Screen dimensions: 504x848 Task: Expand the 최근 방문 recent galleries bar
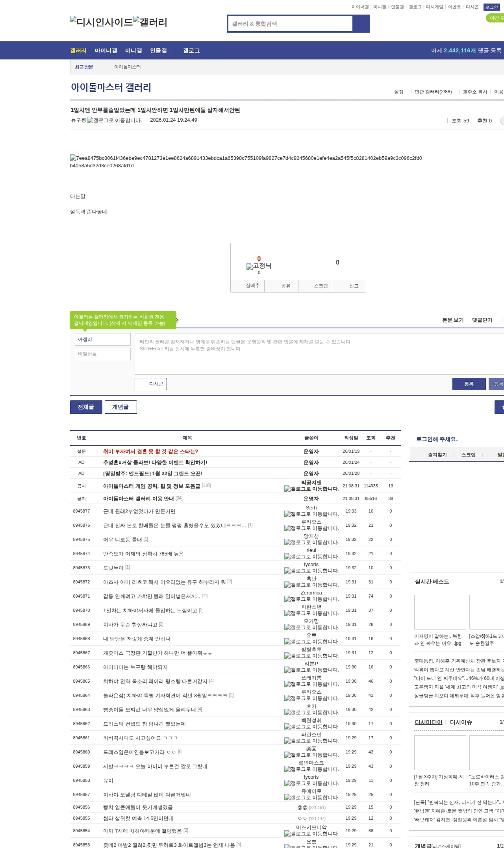tap(84, 67)
